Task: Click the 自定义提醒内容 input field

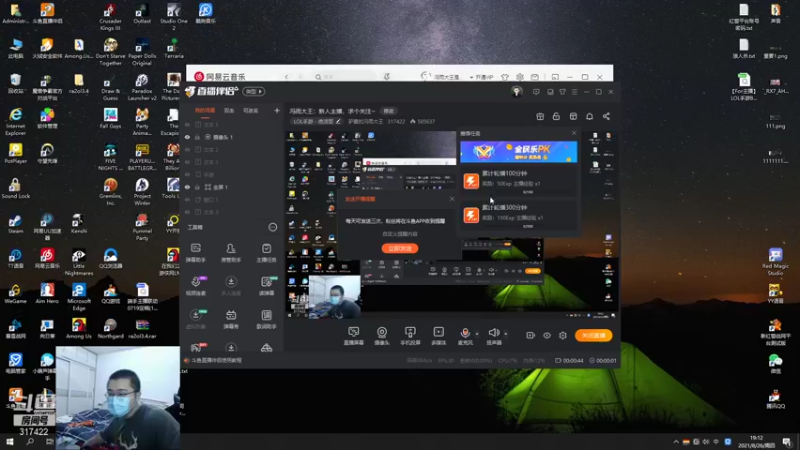Action: pyautogui.click(x=400, y=234)
